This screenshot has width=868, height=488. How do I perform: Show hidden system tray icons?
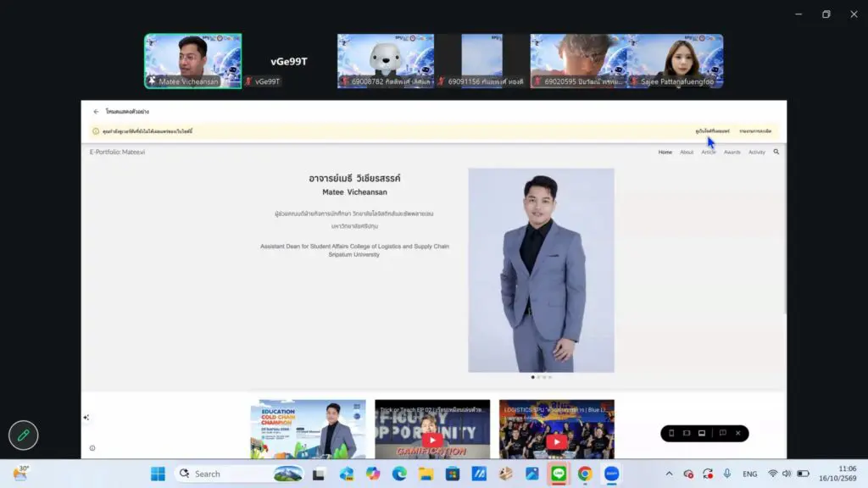click(x=669, y=474)
